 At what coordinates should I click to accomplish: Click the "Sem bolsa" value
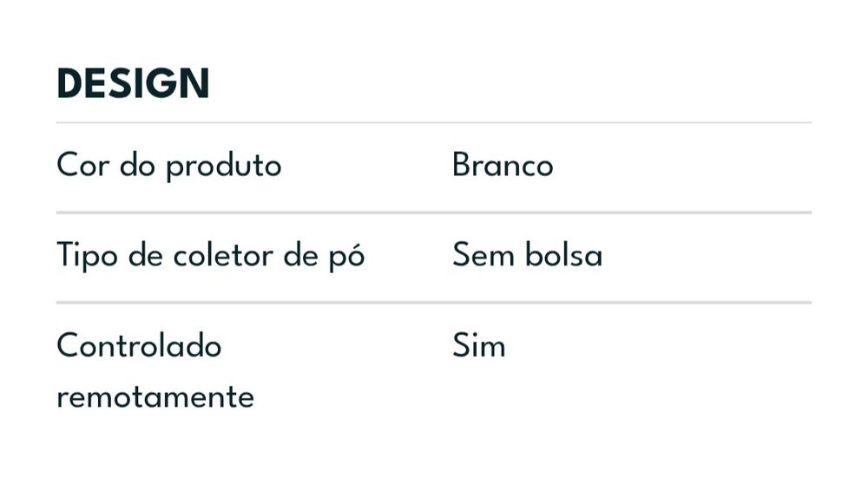tap(527, 256)
